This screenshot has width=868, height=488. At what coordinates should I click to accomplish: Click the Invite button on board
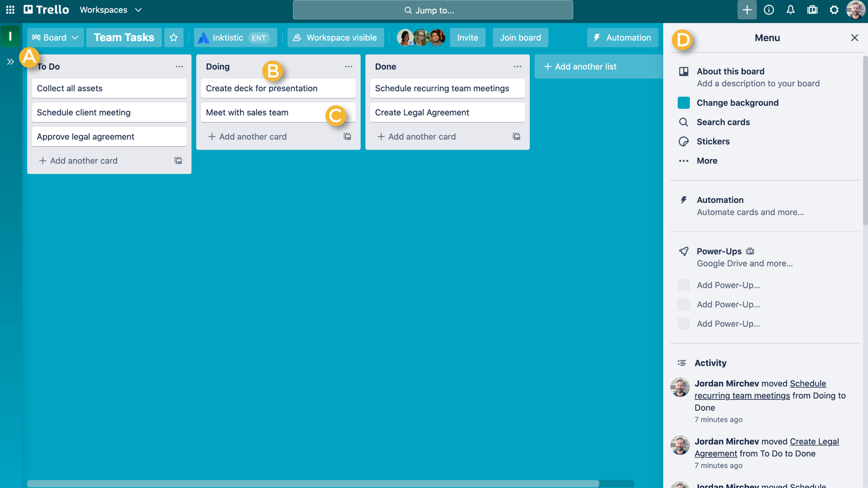pos(468,38)
